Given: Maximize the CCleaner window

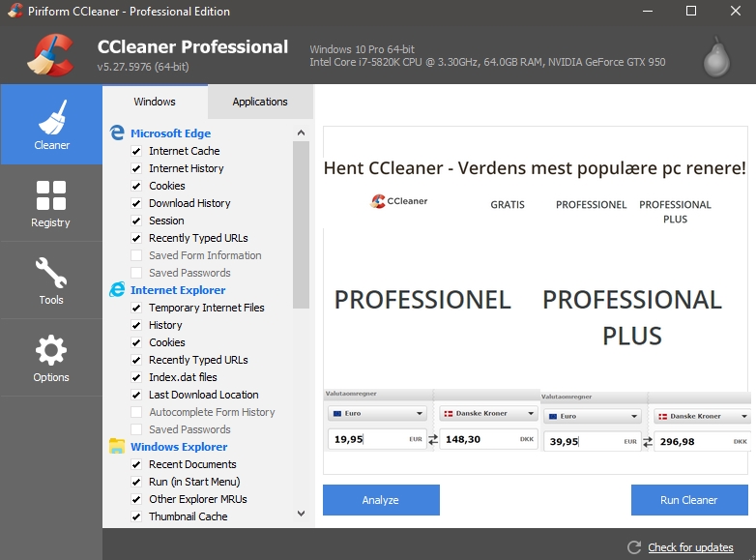Looking at the screenshot, I should pyautogui.click(x=691, y=11).
